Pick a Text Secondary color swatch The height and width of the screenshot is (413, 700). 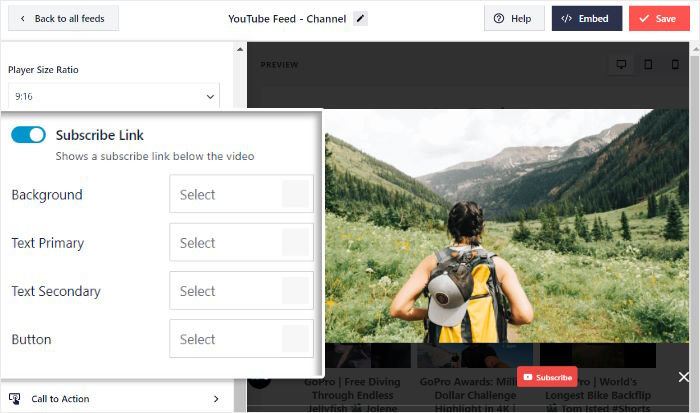295,291
